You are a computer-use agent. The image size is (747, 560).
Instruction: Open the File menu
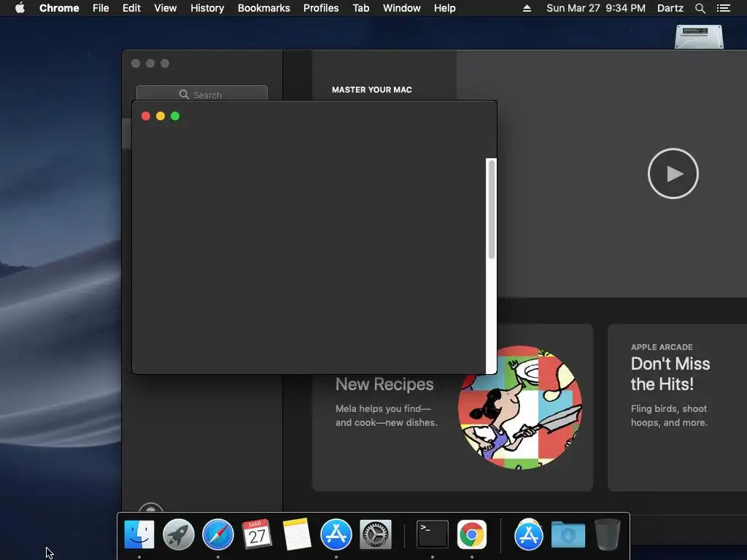[101, 8]
